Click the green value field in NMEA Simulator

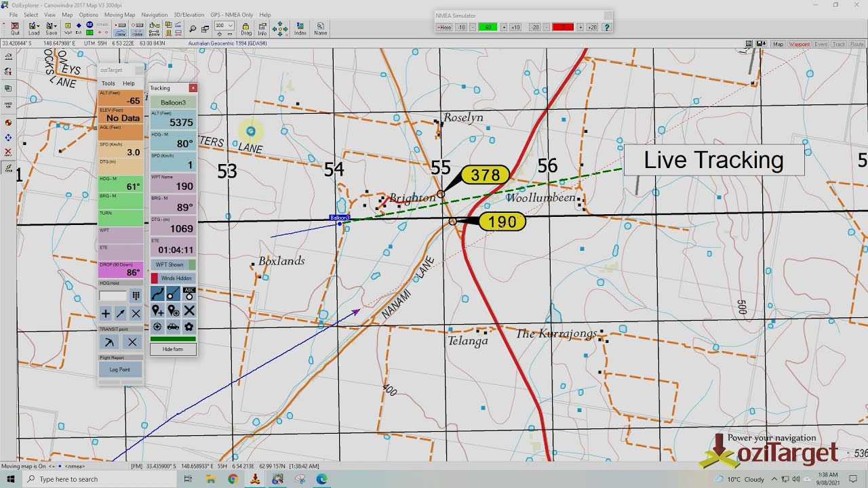click(x=488, y=27)
